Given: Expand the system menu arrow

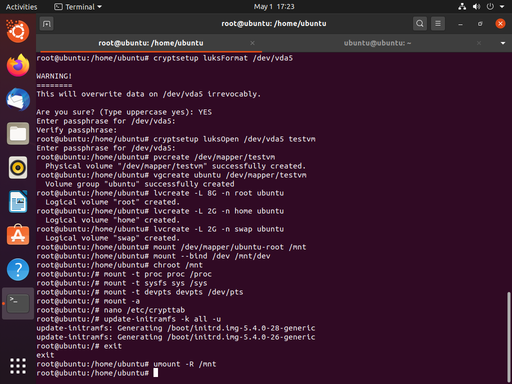Looking at the screenshot, I should click(x=502, y=7).
